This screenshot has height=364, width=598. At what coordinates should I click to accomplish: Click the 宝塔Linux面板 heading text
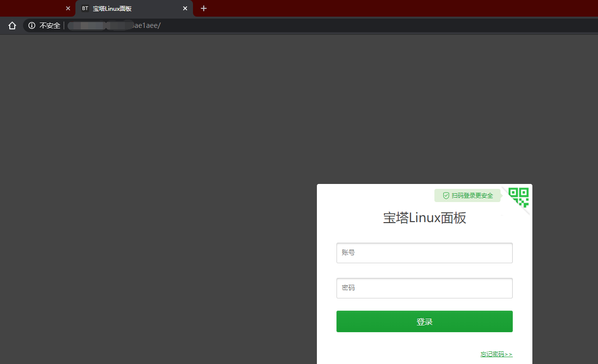coord(425,218)
